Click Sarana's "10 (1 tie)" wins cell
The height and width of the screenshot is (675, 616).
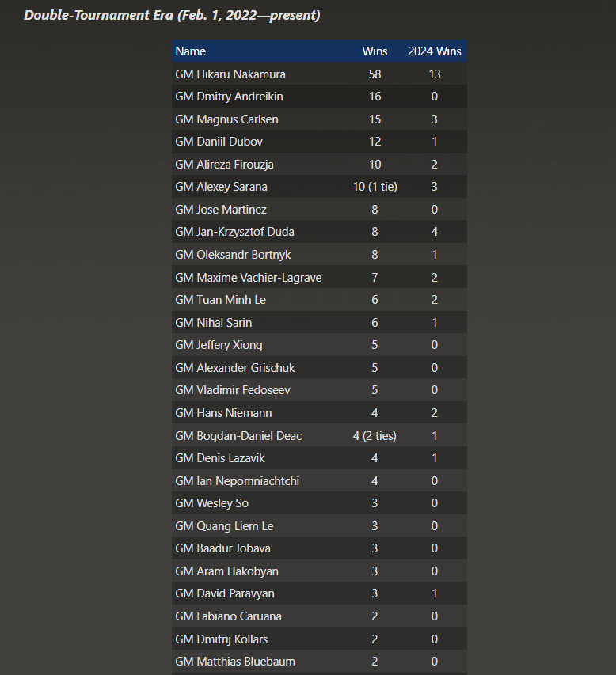click(x=375, y=187)
